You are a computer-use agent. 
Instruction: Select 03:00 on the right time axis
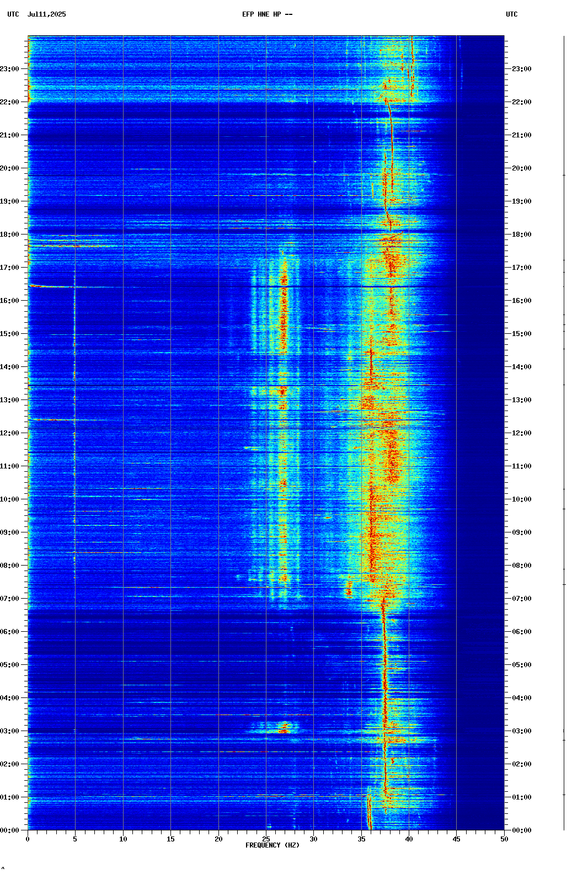pyautogui.click(x=522, y=731)
